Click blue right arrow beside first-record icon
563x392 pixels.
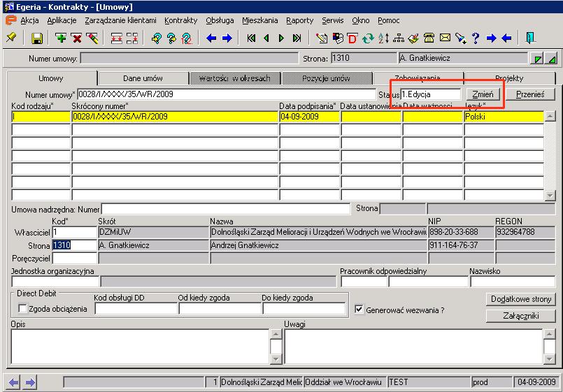coord(227,38)
